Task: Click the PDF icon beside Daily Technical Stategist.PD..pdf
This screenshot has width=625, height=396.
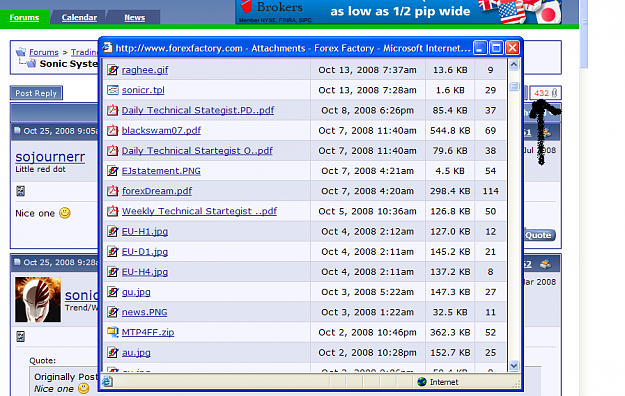Action: pos(112,110)
